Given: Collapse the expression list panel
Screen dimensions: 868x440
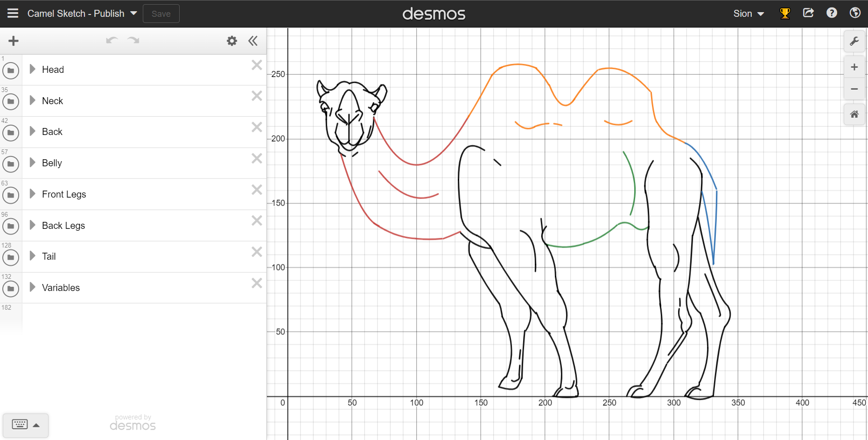Looking at the screenshot, I should pos(253,41).
